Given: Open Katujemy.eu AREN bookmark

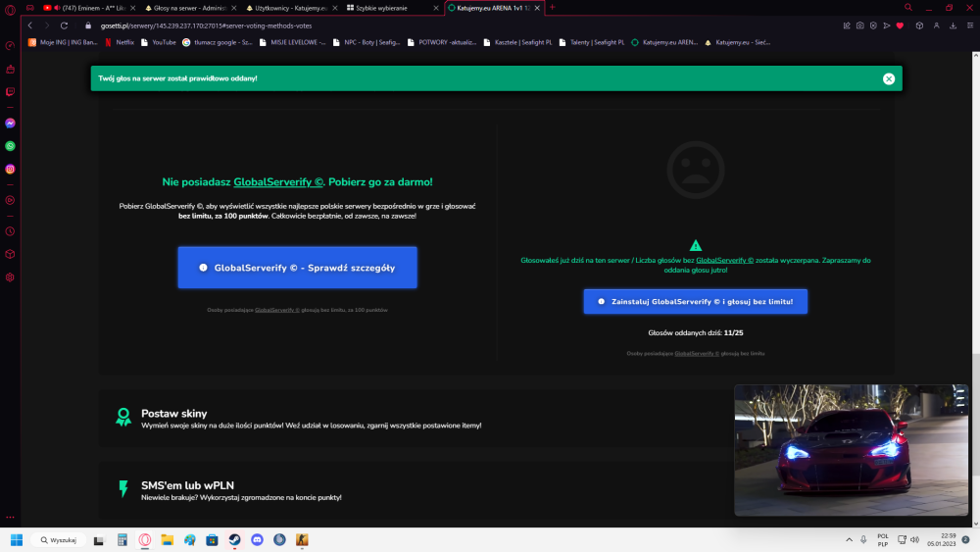Looking at the screenshot, I should coord(663,42).
